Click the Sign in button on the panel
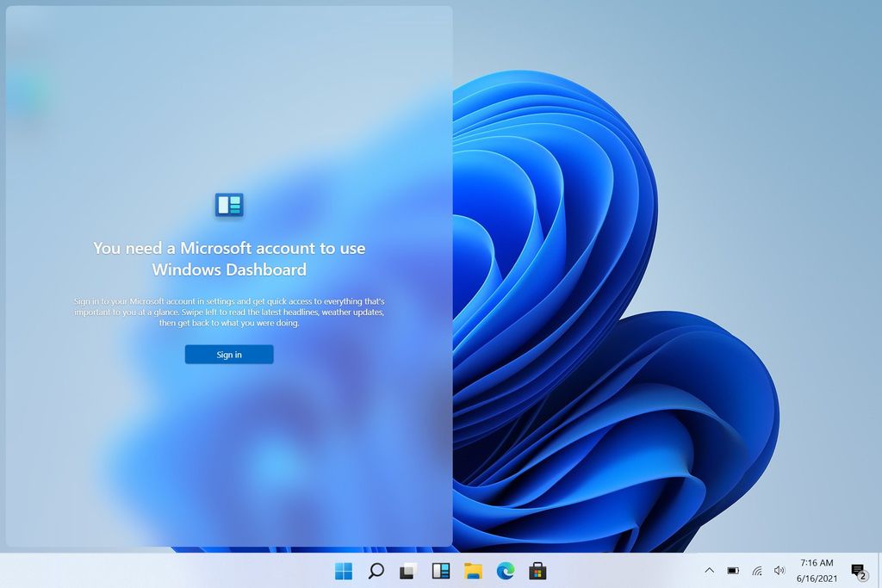 pos(228,354)
